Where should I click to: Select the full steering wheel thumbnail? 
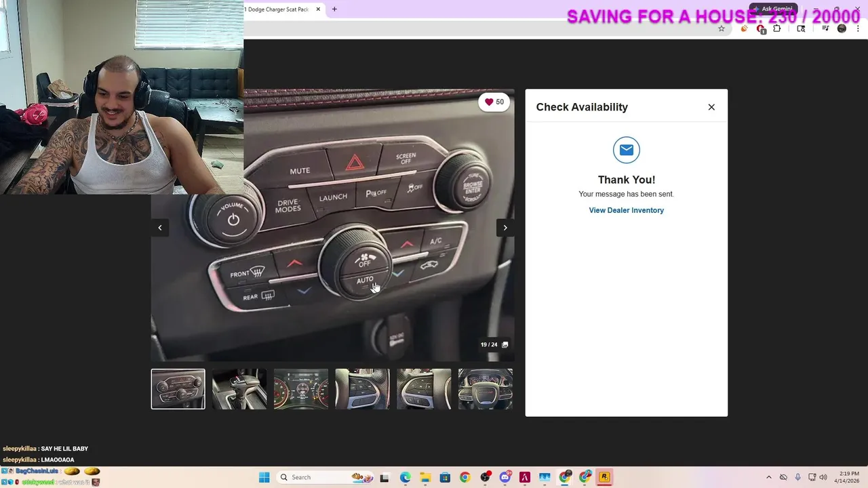(486, 389)
